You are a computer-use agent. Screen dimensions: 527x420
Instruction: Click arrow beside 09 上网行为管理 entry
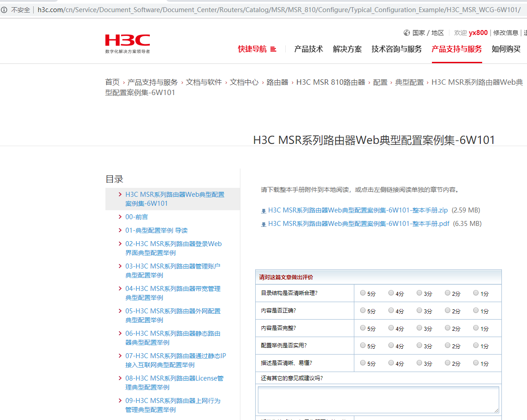pos(120,401)
